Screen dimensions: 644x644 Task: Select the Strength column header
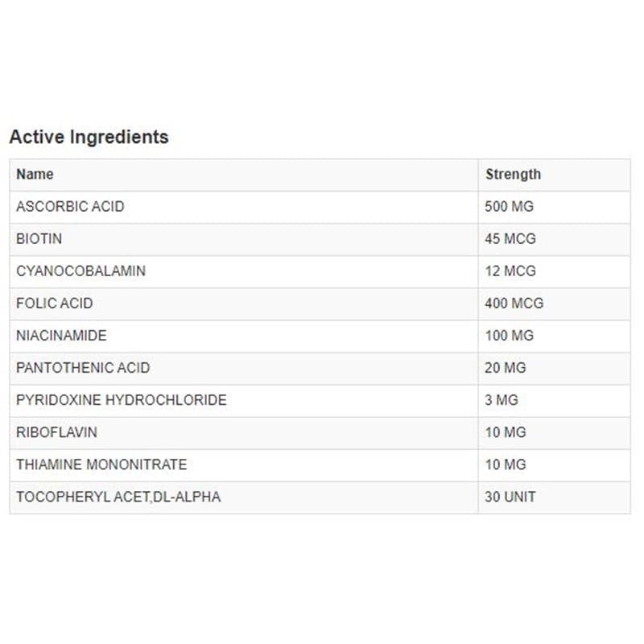513,175
